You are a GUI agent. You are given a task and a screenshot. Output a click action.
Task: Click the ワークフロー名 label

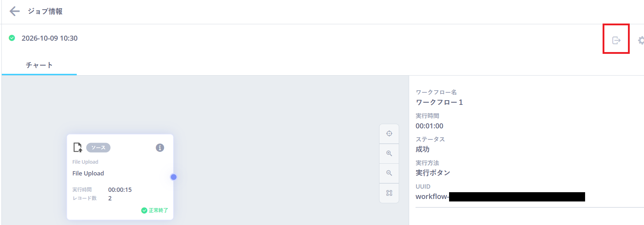(436, 92)
